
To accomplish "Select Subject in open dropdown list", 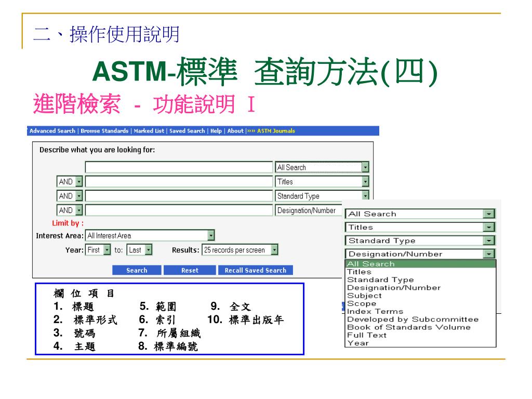I will 420,296.
